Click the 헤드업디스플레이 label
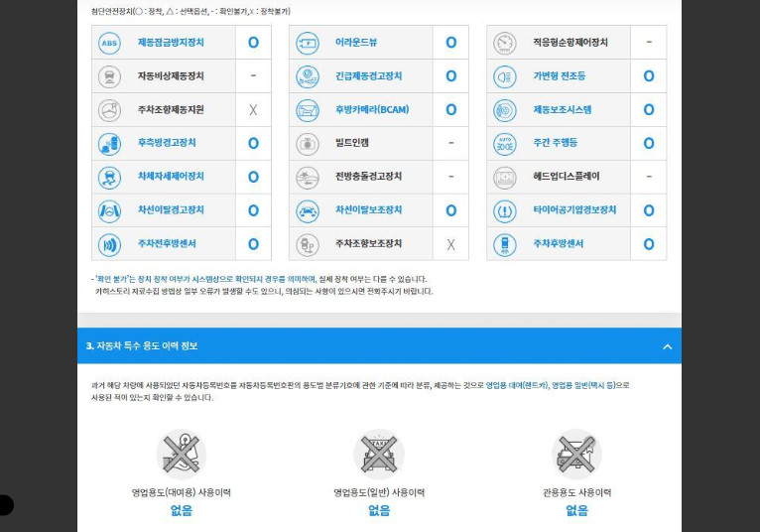The image size is (760, 532). tap(567, 176)
